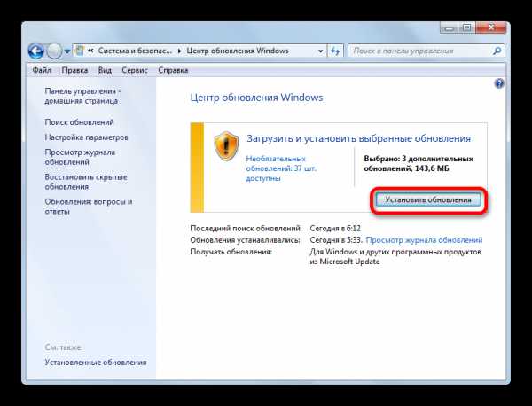Click the greyed-out Forward navigation button

[x=54, y=51]
